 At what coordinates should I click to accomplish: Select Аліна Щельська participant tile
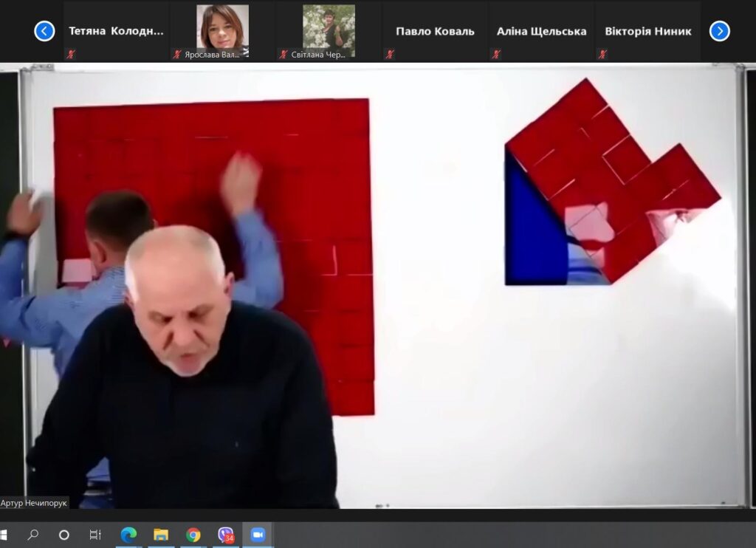point(541,31)
